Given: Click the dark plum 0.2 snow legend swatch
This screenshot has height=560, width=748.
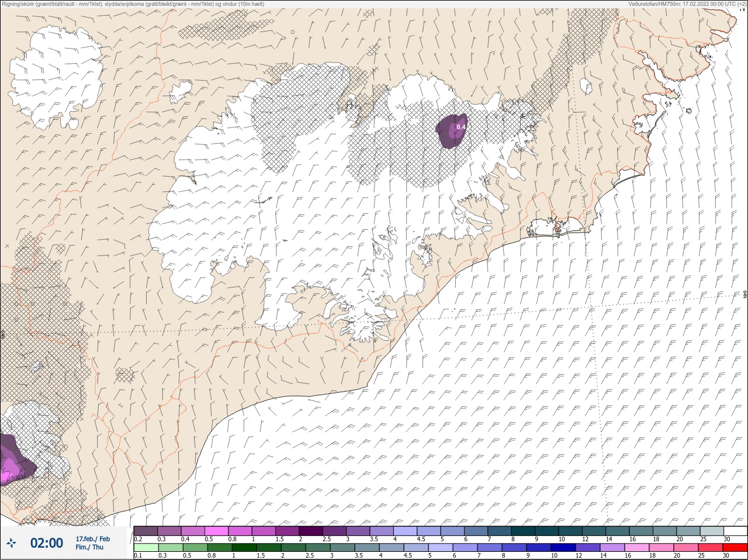Looking at the screenshot, I should [x=146, y=531].
